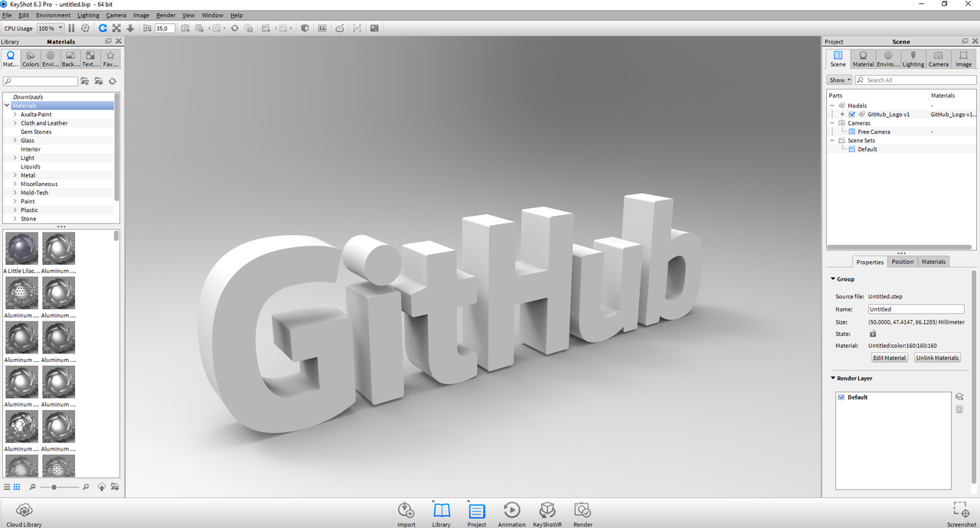
Task: Open the Camera panel in Project
Action: coord(938,57)
